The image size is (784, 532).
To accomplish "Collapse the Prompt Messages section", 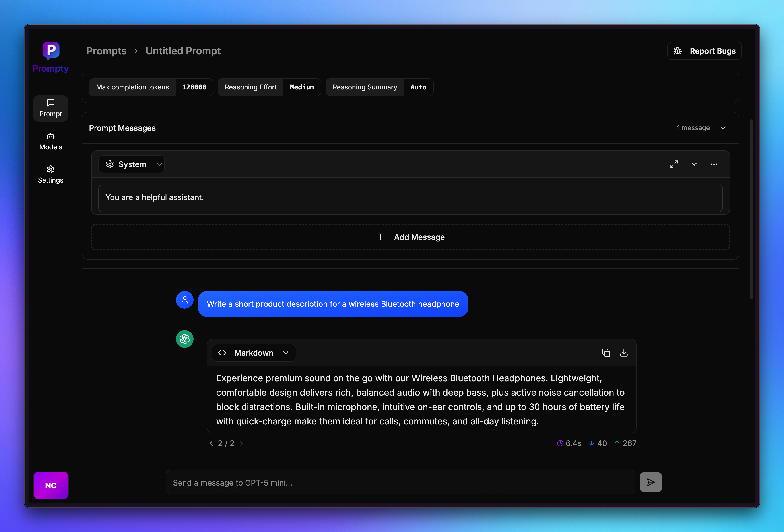I will pos(723,128).
